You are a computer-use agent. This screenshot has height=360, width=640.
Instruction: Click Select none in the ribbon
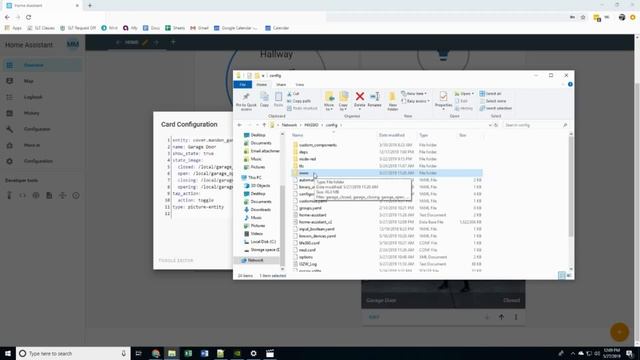point(493,101)
